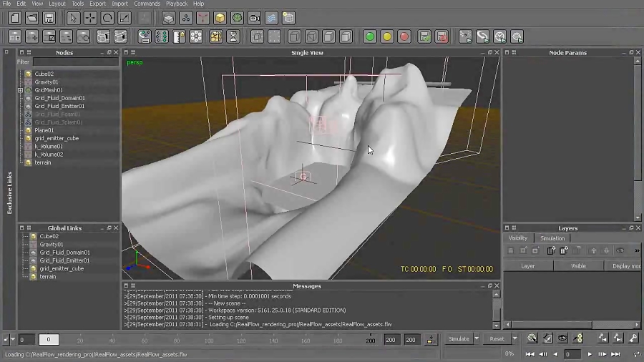Toggle the yellow status circle button
Viewport: 644px width, 362px height.
(x=387, y=37)
